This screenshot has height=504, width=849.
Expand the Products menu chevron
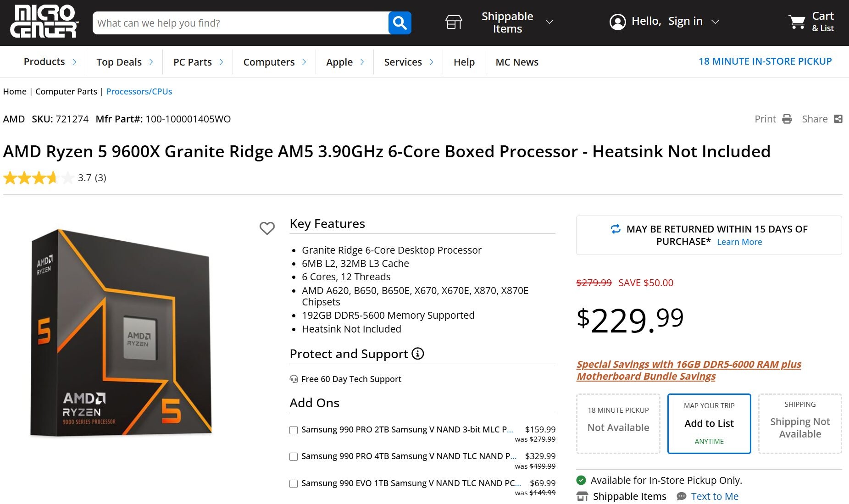point(74,62)
